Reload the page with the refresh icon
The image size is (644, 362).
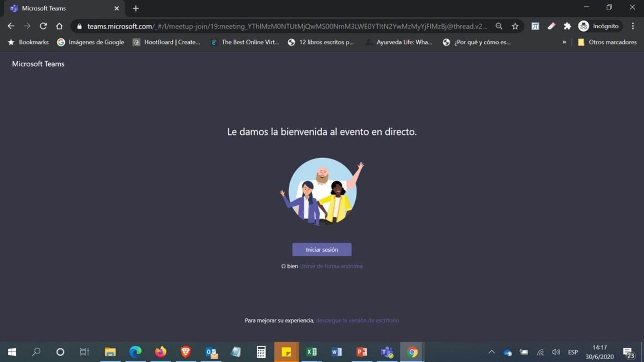pyautogui.click(x=43, y=26)
